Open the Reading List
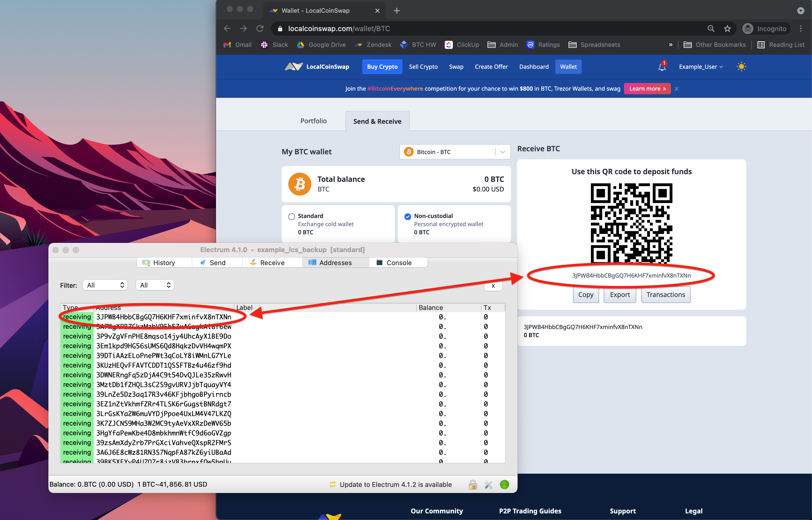Image resolution: width=812 pixels, height=520 pixels. coord(781,45)
